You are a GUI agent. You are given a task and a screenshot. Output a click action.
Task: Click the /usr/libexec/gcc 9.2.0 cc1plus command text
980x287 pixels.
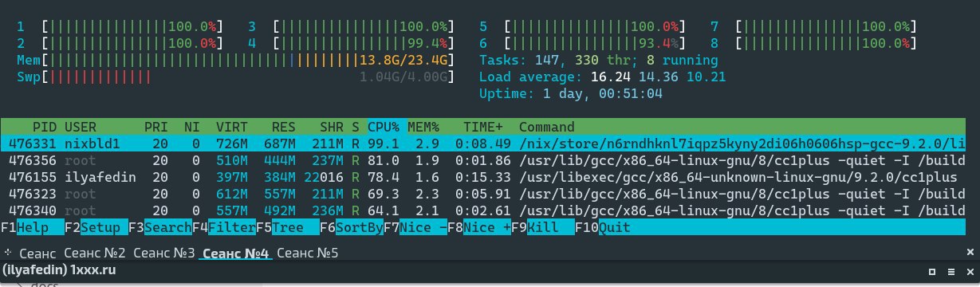coord(738,177)
